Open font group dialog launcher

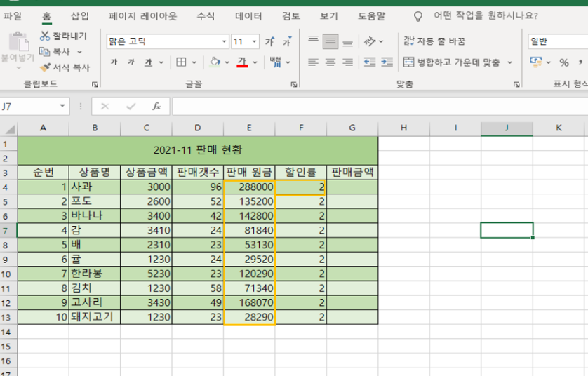pos(293,85)
